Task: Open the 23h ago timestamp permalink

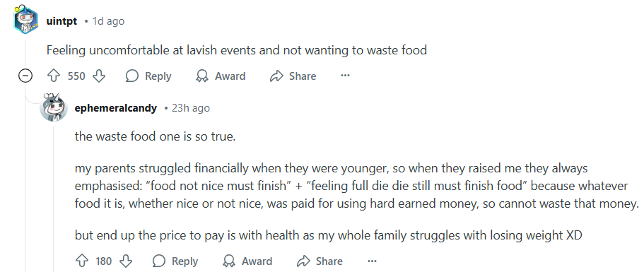Action: click(191, 108)
